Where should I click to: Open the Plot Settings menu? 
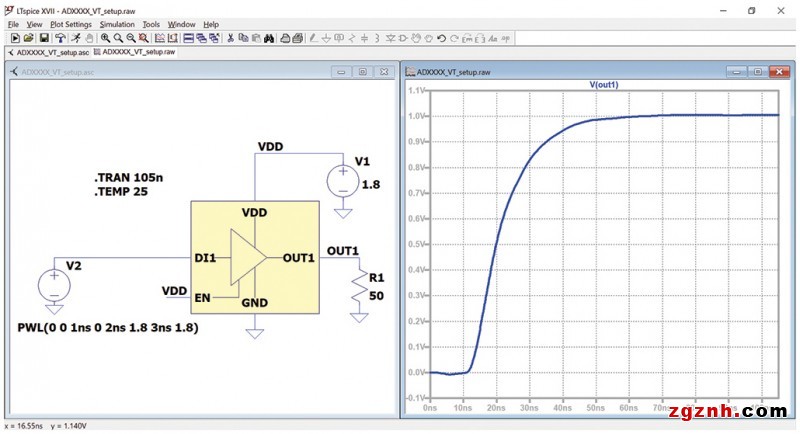coord(70,24)
